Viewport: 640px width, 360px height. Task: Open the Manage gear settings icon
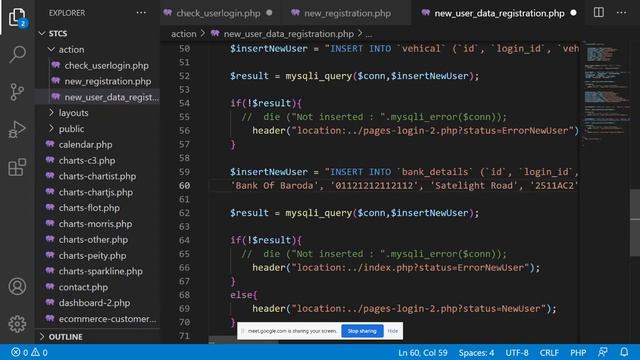pyautogui.click(x=17, y=324)
